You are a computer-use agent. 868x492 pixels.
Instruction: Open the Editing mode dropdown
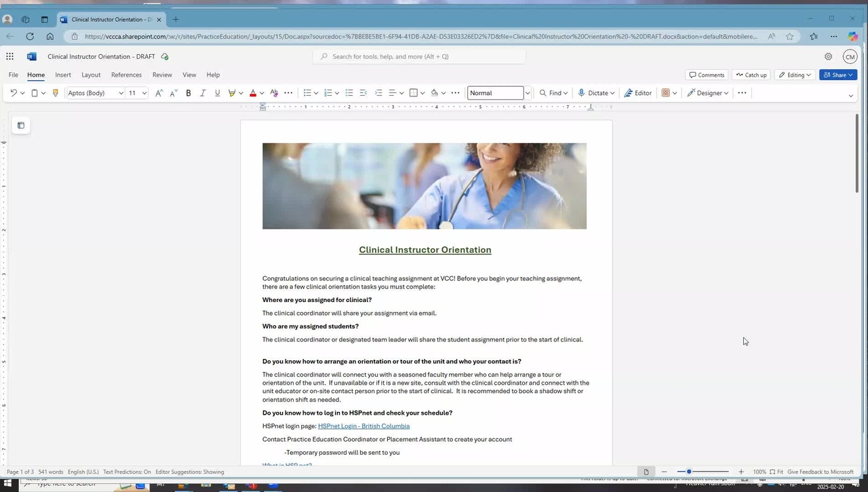click(795, 75)
